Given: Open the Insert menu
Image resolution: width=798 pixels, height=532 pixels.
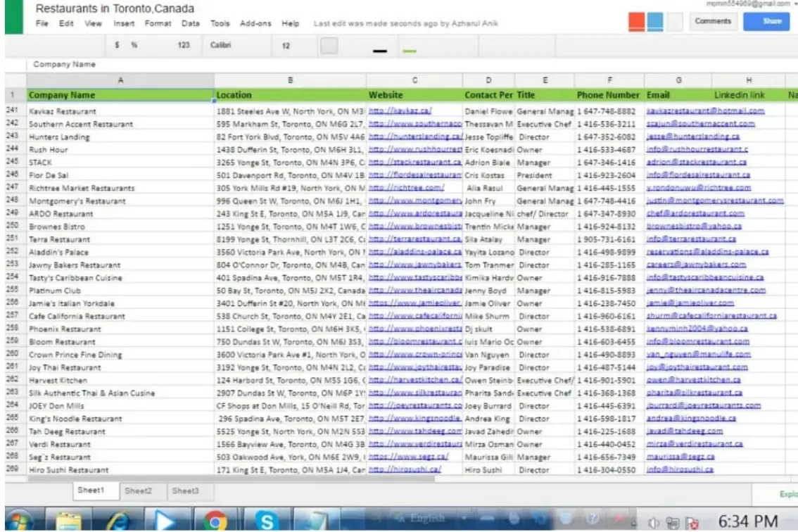Looking at the screenshot, I should pyautogui.click(x=124, y=23).
